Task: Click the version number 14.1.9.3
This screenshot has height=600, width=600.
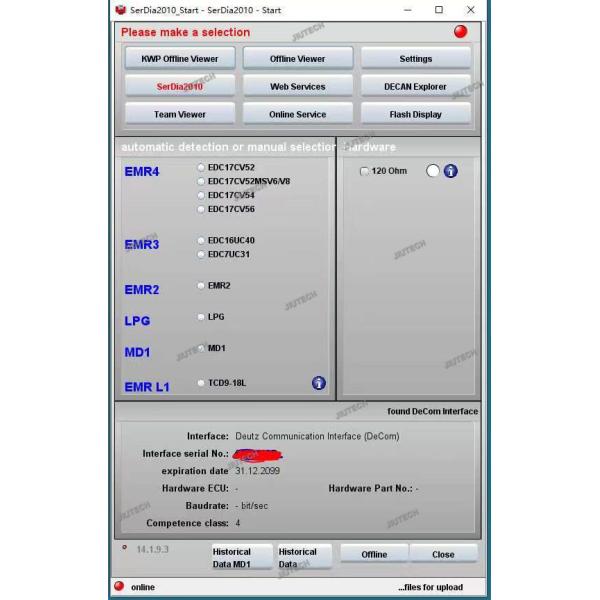Action: coord(152,549)
